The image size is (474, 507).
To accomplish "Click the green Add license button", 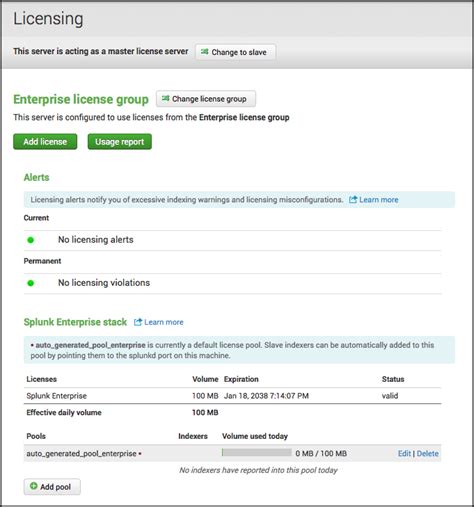I will pyautogui.click(x=45, y=142).
